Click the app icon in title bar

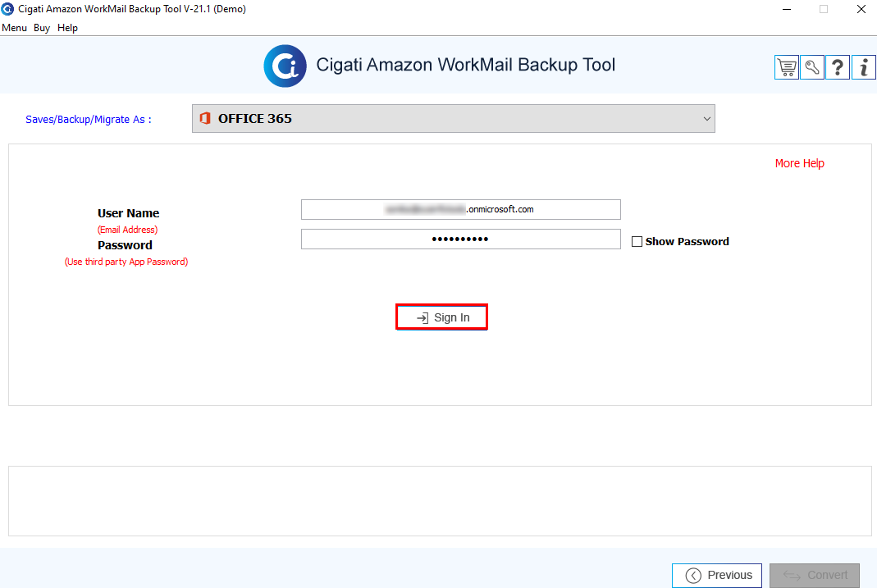coord(7,9)
